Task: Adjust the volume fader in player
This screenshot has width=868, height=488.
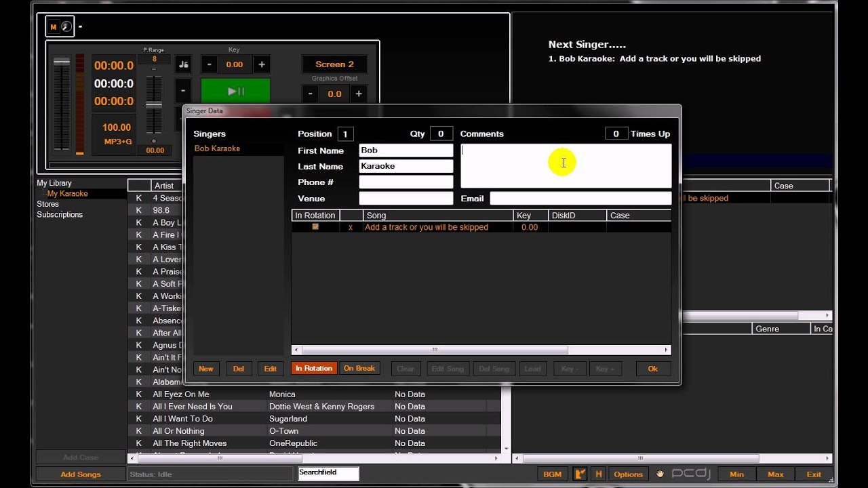Action: (62, 62)
